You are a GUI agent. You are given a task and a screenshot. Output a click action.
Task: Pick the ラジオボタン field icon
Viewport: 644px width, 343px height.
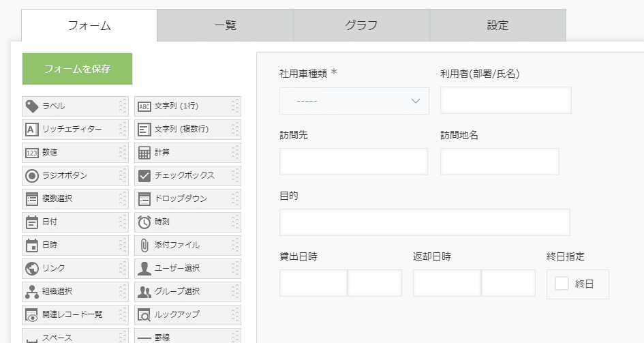(32, 176)
